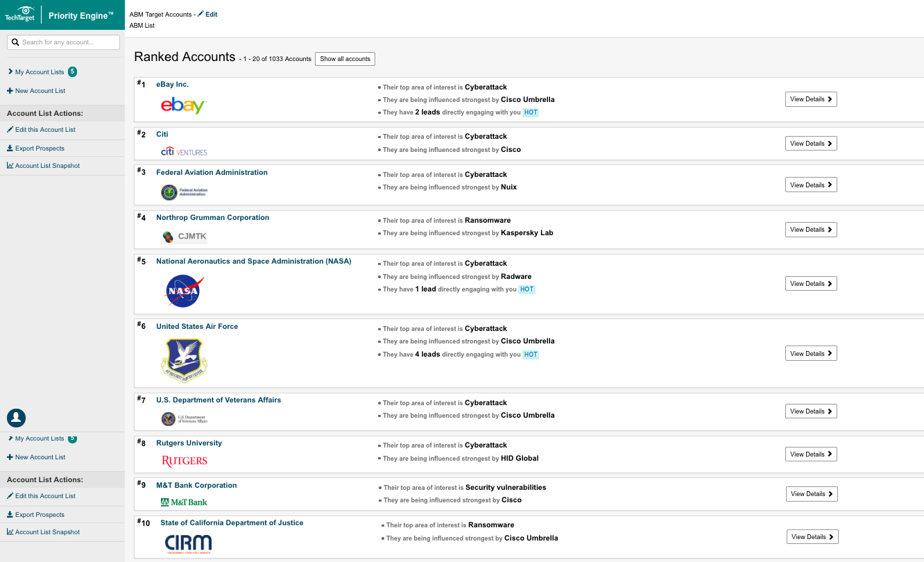Screen dimensions: 924x562
Task: Click the count badge 5 in the upper sidebar
Action: (x=73, y=72)
